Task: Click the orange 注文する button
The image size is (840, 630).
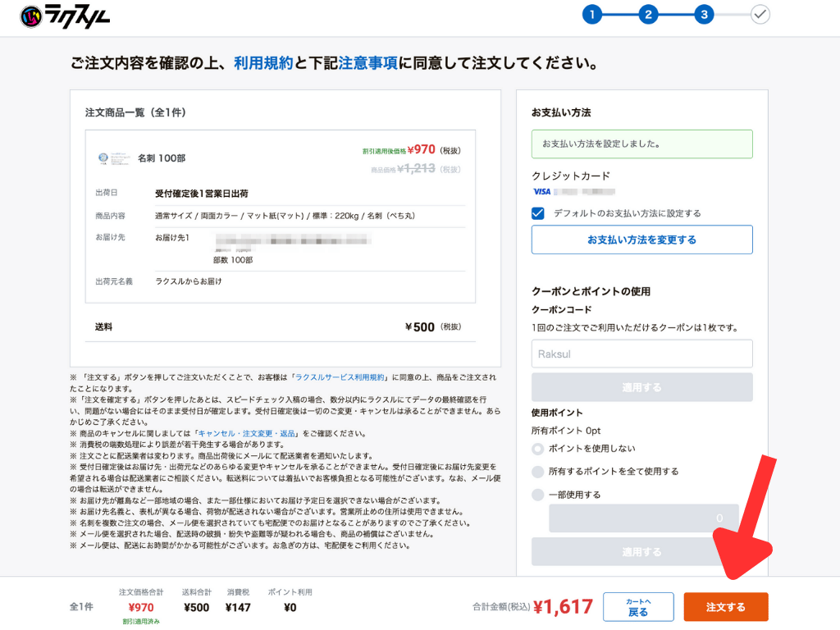Action: point(725,607)
